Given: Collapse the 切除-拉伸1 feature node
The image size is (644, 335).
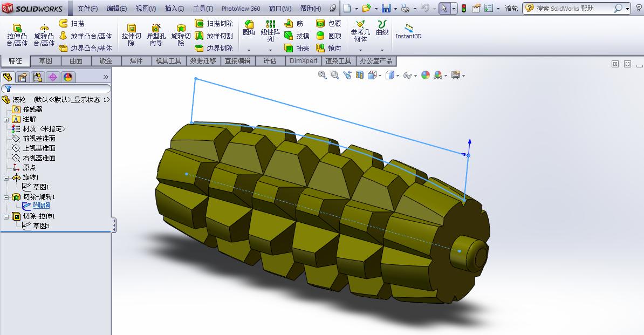Looking at the screenshot, I should click(x=6, y=217).
